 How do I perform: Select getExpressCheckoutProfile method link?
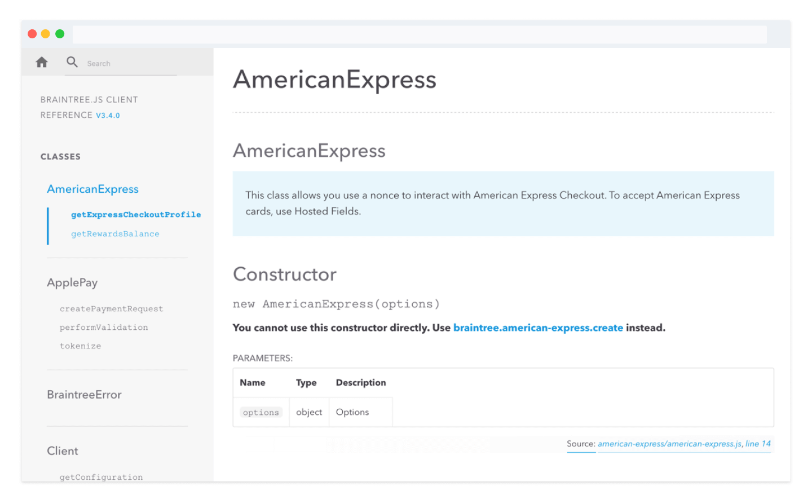(135, 215)
